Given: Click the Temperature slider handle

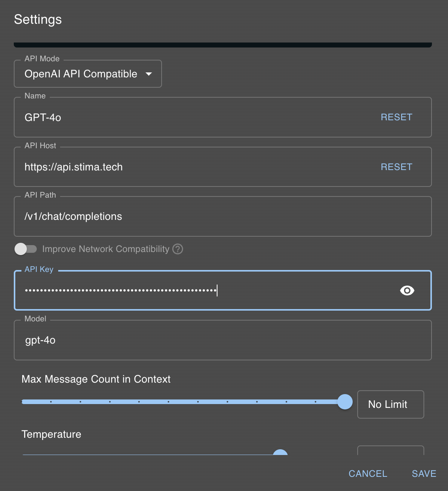Looking at the screenshot, I should pos(280,453).
